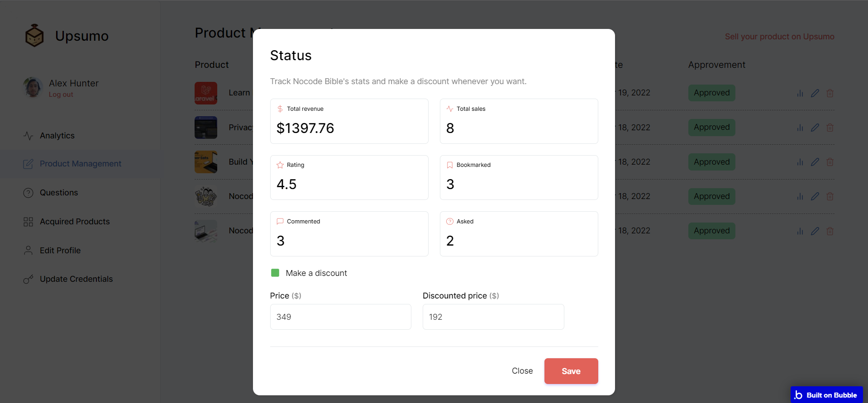This screenshot has width=868, height=403.
Task: Click pencil edit icon in second product row
Action: click(815, 128)
